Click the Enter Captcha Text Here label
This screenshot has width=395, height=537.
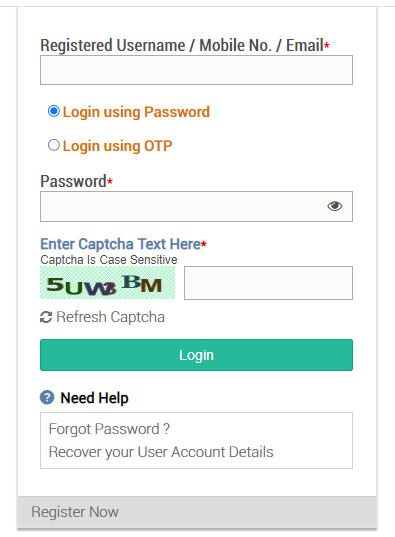(121, 244)
